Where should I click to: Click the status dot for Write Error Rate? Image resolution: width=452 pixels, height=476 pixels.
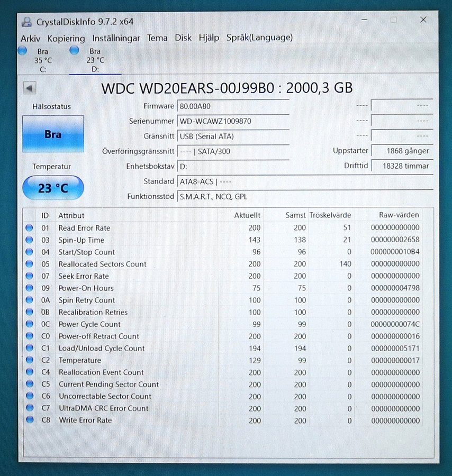pyautogui.click(x=29, y=420)
